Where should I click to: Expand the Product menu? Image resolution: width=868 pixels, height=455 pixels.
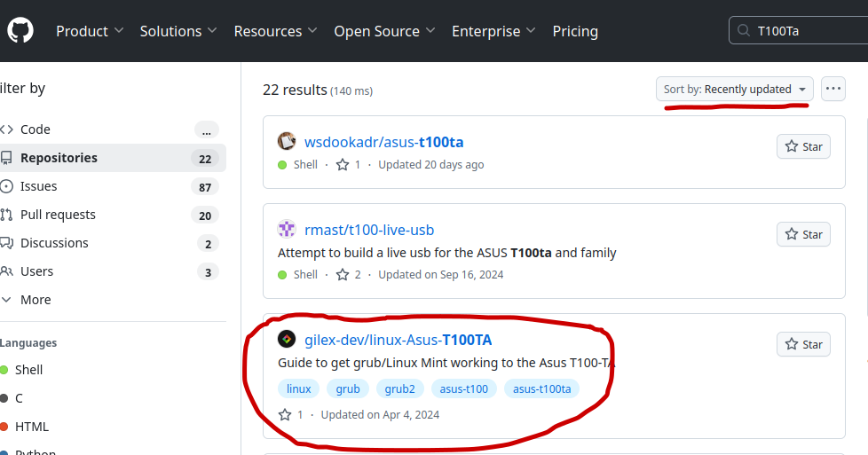(90, 31)
